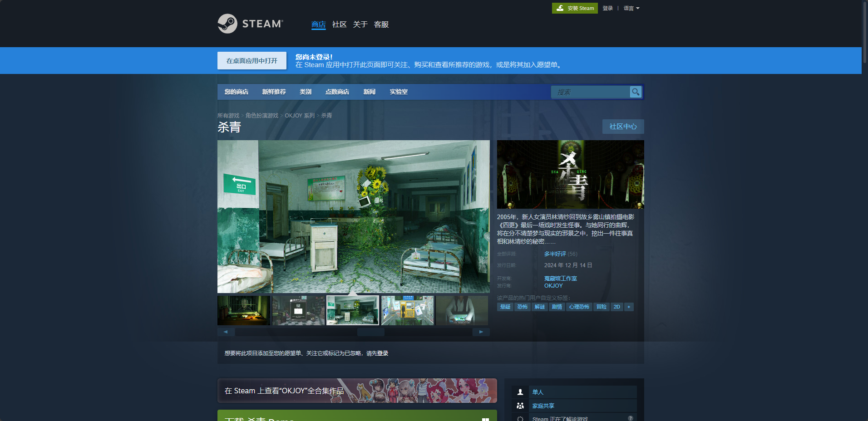Click the right arrow of thumbnail strip
Screen dimensions: 868x421
coord(481,332)
